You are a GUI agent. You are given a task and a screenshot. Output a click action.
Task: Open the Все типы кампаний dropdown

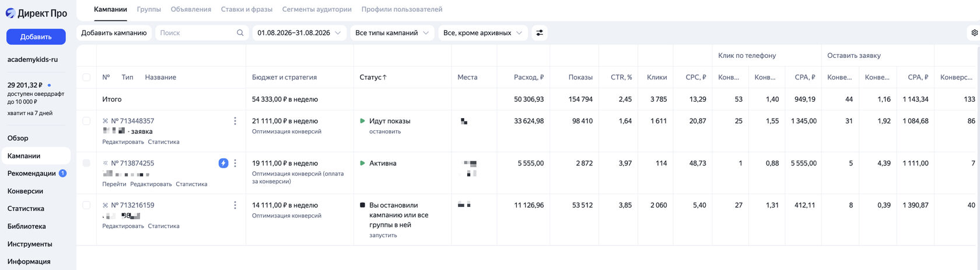tap(393, 33)
